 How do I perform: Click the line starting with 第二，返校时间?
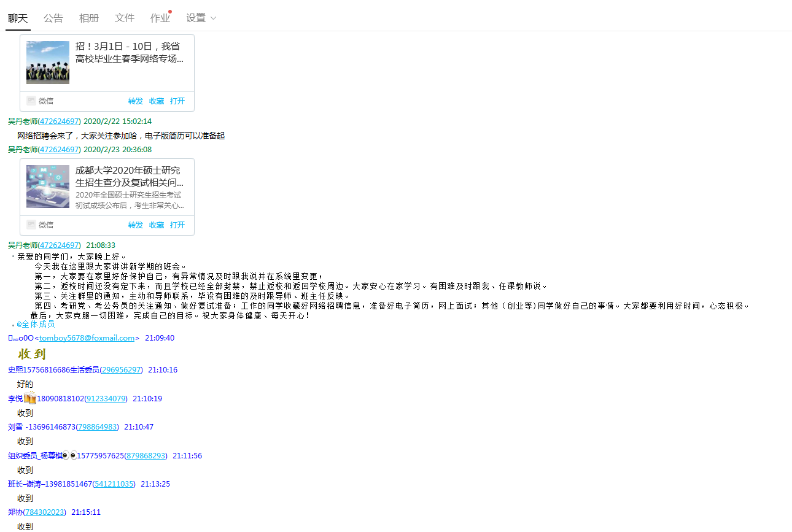click(290, 286)
